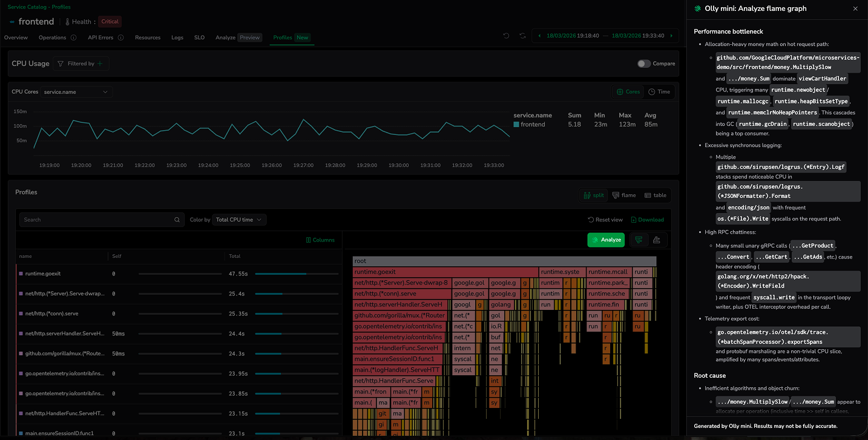Step time range backward with left arrow
Screen dimensions: 868x440
540,36
